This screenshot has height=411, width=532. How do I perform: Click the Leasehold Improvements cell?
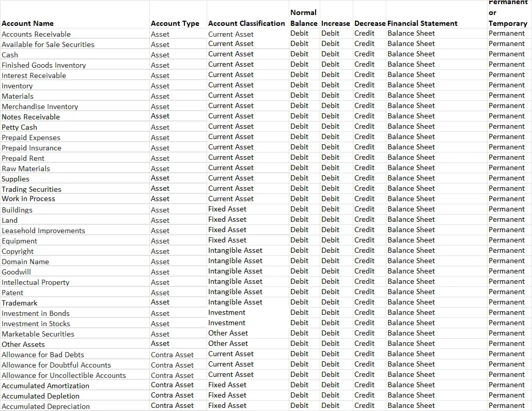click(43, 231)
